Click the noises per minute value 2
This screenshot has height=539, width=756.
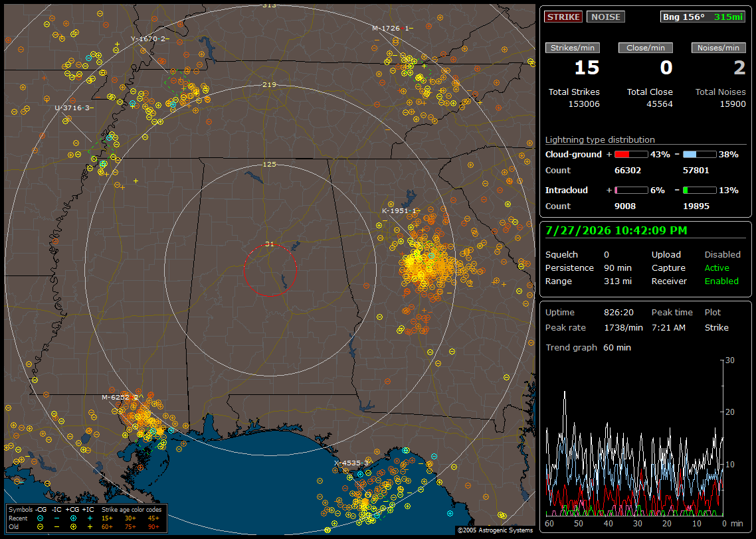coord(739,68)
